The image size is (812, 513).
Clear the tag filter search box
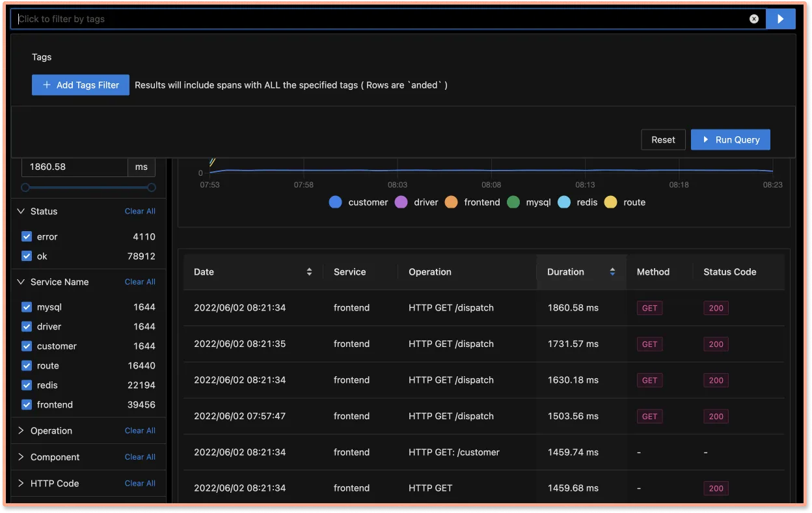click(x=754, y=19)
